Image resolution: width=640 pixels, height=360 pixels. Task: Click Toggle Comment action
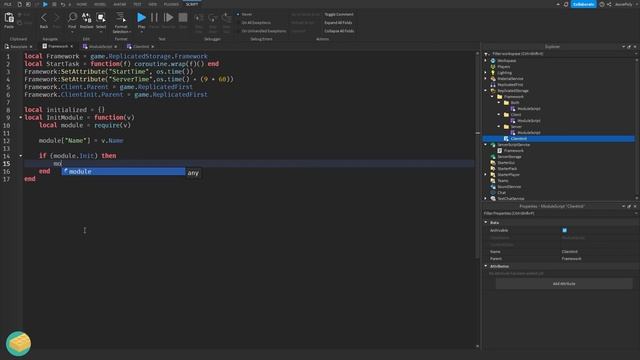[339, 14]
